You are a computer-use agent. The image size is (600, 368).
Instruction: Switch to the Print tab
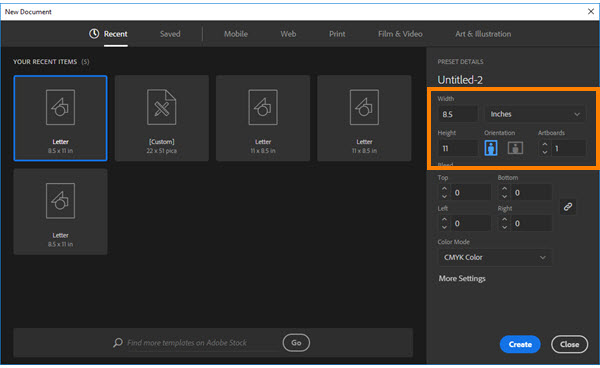[x=337, y=34]
